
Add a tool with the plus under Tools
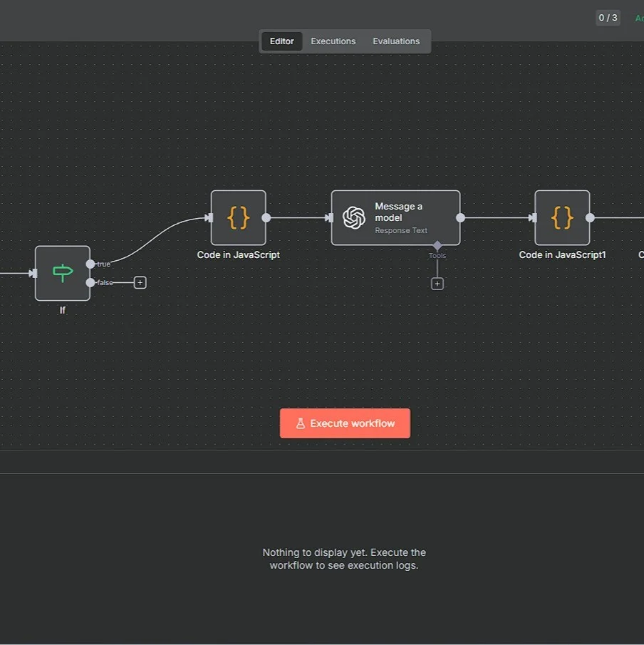click(x=437, y=284)
